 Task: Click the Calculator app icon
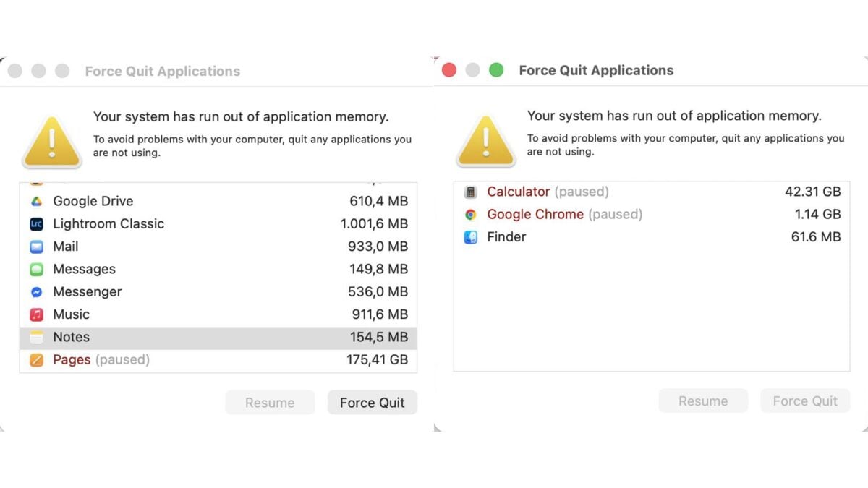[x=471, y=192]
